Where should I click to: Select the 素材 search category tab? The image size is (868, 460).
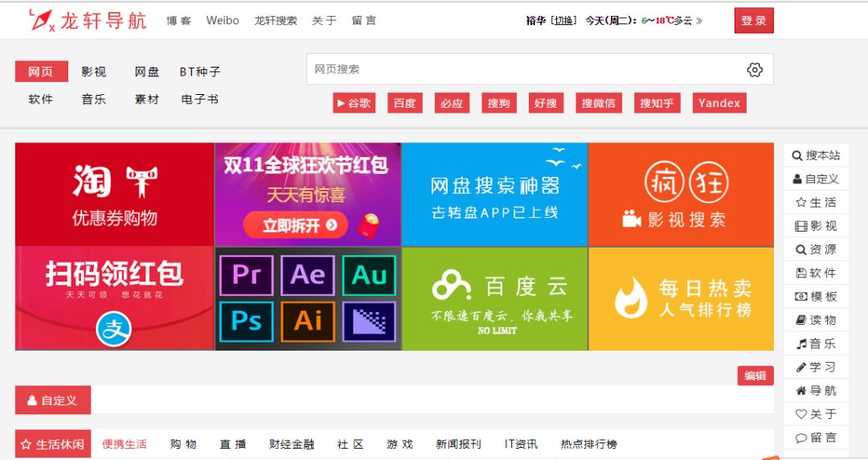(147, 99)
